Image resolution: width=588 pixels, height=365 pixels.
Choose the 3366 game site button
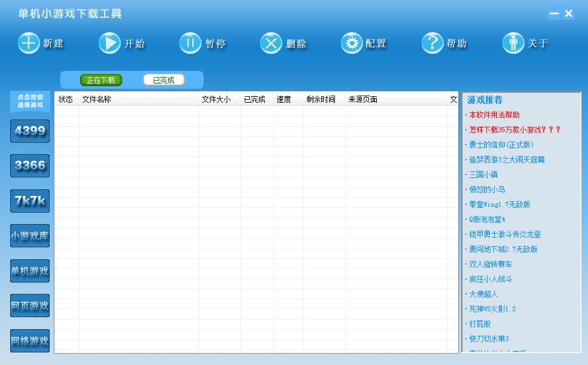30,165
